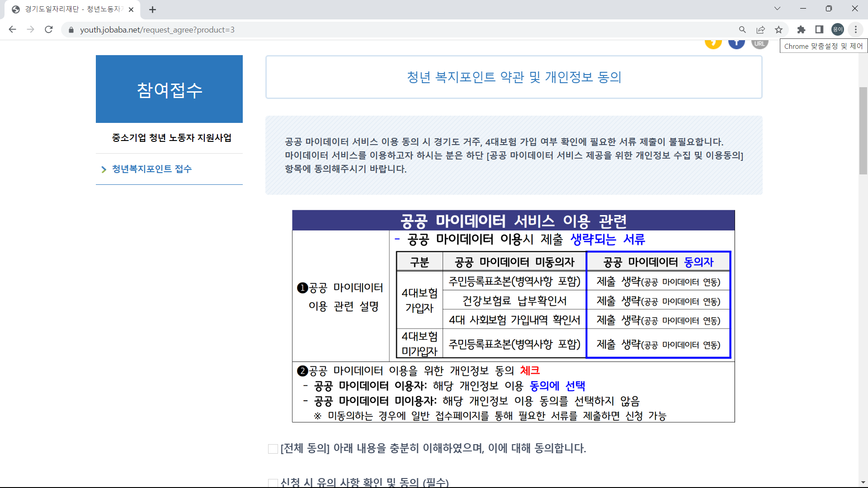Viewport: 868px width, 488px height.
Task: Open the browser side panel icon
Action: (x=819, y=29)
